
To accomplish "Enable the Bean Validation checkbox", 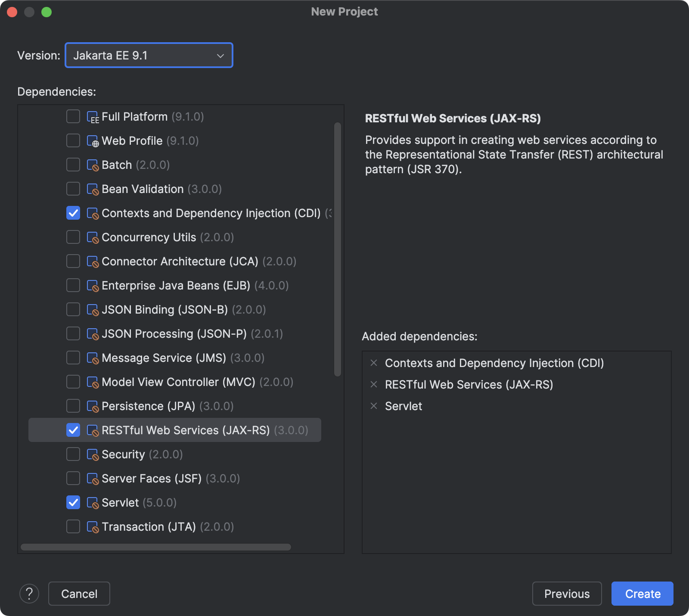I will (73, 189).
